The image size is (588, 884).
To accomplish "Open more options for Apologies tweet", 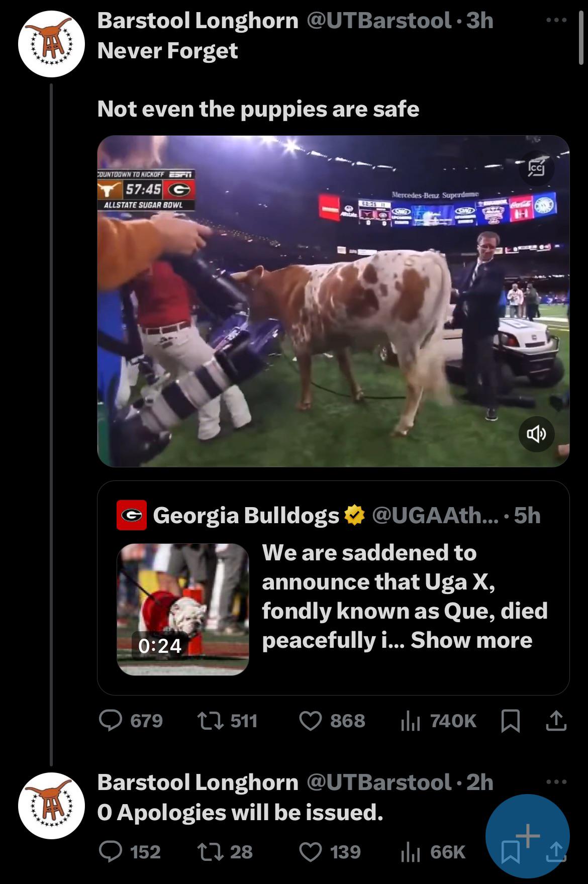I will pos(556,781).
